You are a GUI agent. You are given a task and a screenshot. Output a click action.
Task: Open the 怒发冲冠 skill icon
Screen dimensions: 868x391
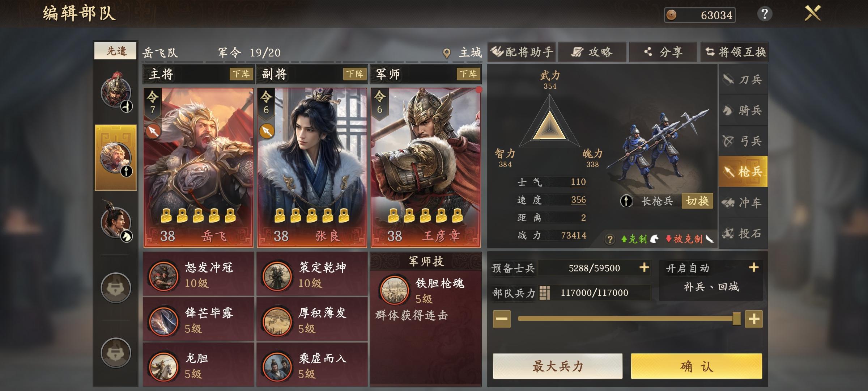163,276
